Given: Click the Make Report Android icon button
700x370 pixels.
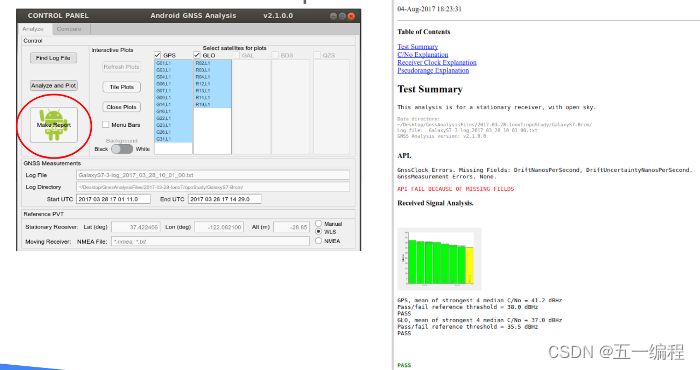Looking at the screenshot, I should coord(54,125).
